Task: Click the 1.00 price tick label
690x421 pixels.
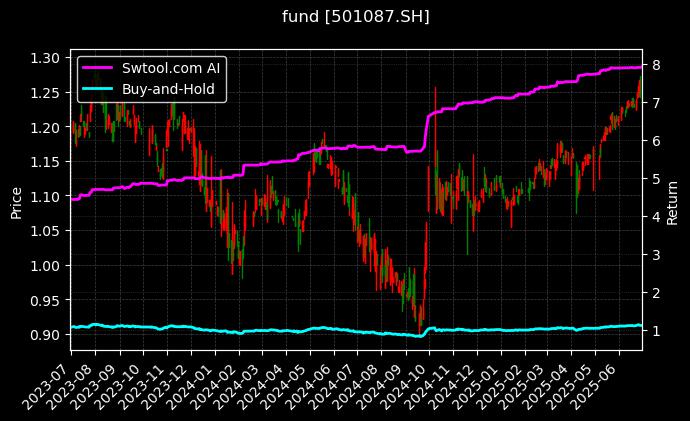Action: (46, 266)
